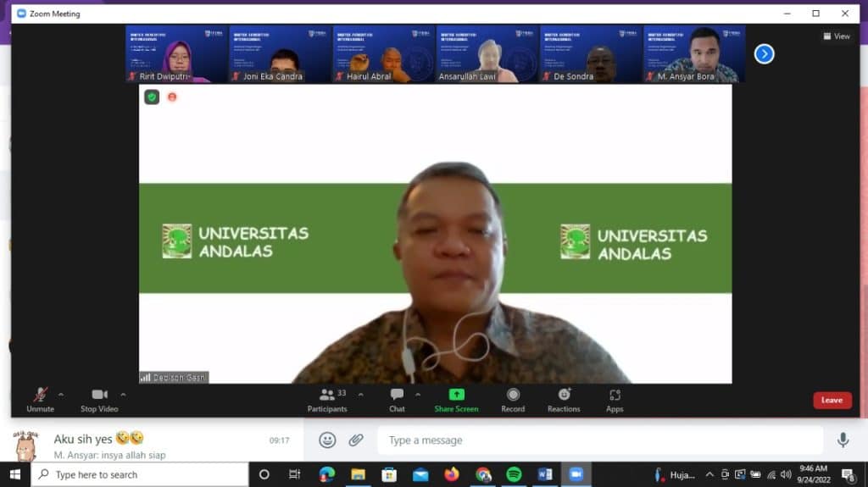The image size is (868, 487).
Task: Select Joni Eka Candra video thumbnail
Action: click(281, 54)
